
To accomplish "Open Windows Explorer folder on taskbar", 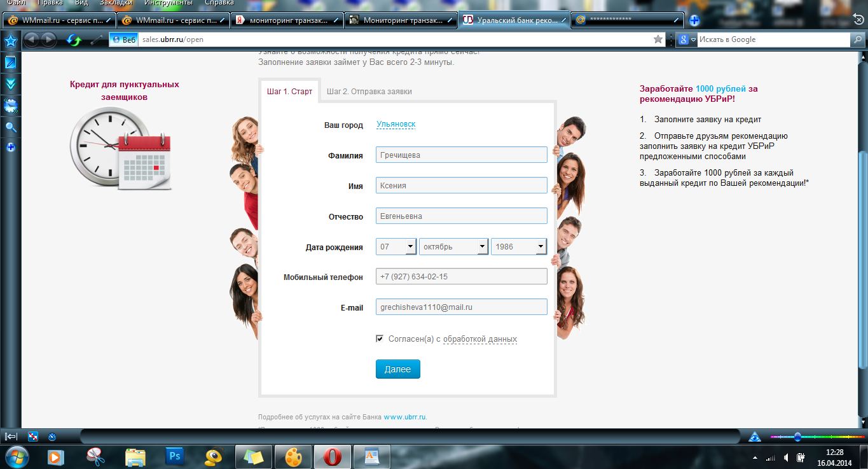I will pyautogui.click(x=135, y=457).
